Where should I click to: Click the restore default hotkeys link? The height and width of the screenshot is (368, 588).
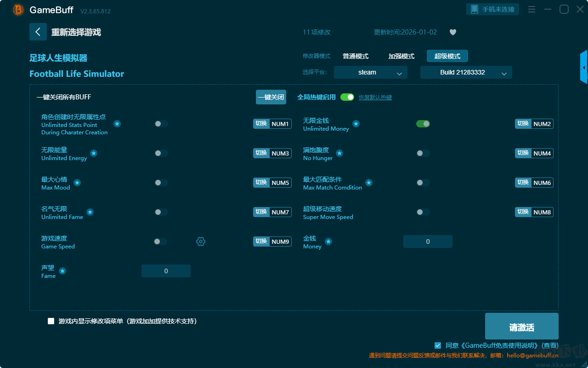(x=375, y=98)
